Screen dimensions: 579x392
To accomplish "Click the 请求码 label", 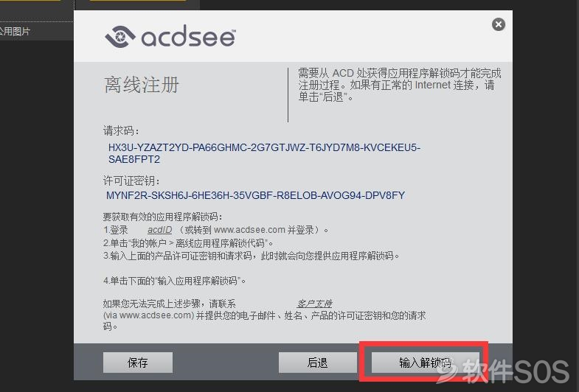I will [121, 131].
